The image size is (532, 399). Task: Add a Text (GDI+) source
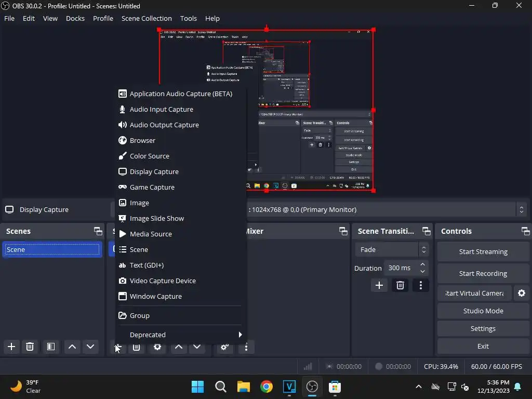click(180, 265)
